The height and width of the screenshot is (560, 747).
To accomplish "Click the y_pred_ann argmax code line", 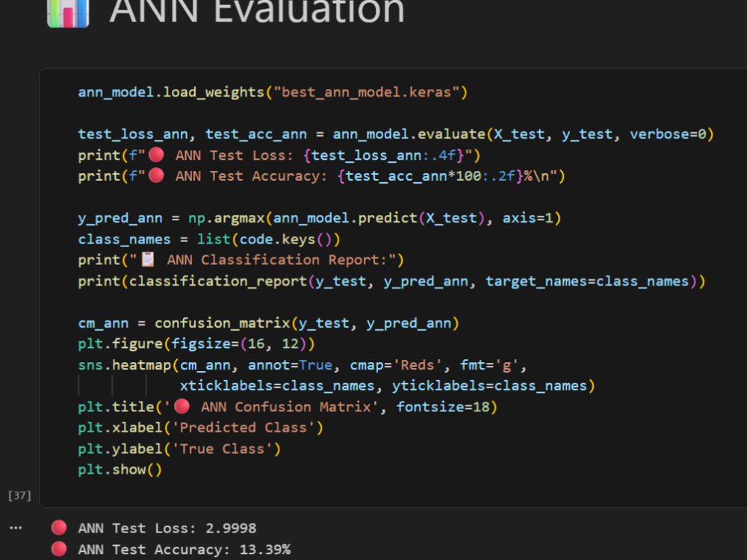I will tap(320, 218).
